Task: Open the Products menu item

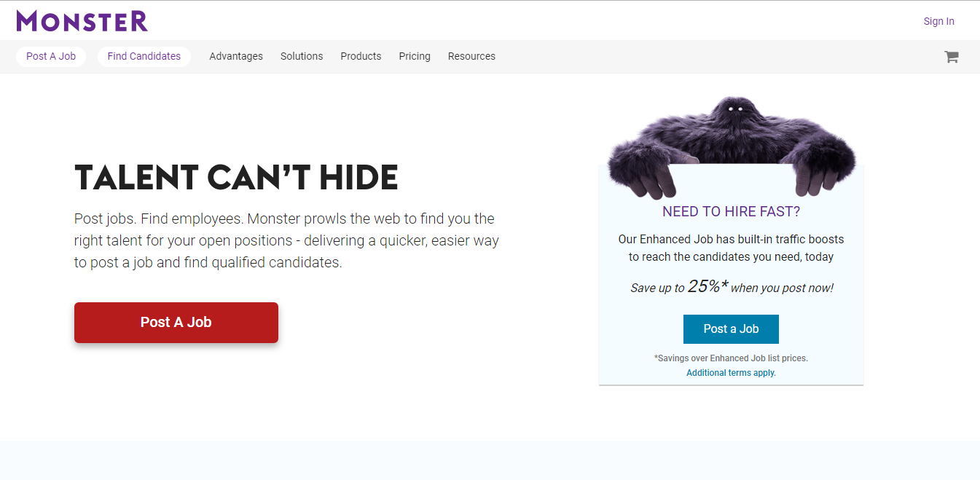Action: pyautogui.click(x=361, y=56)
